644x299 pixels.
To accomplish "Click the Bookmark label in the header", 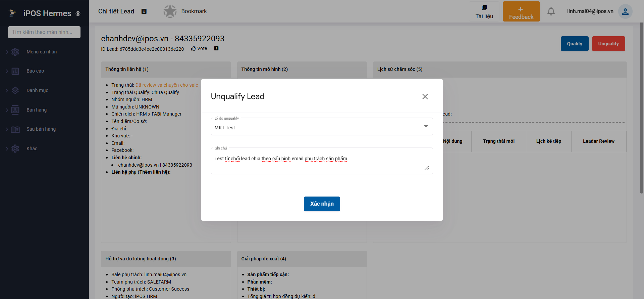I will click(x=194, y=11).
